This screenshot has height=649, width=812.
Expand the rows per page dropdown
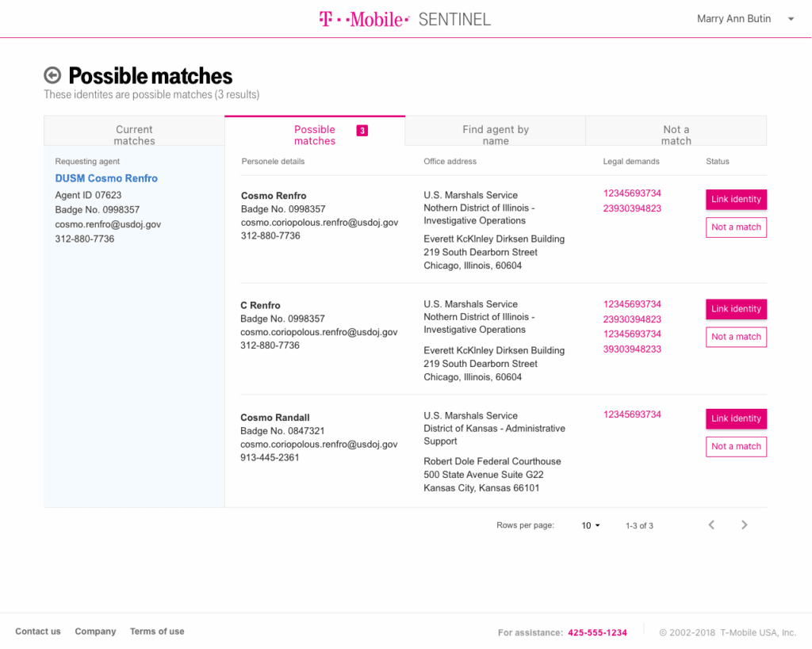591,525
